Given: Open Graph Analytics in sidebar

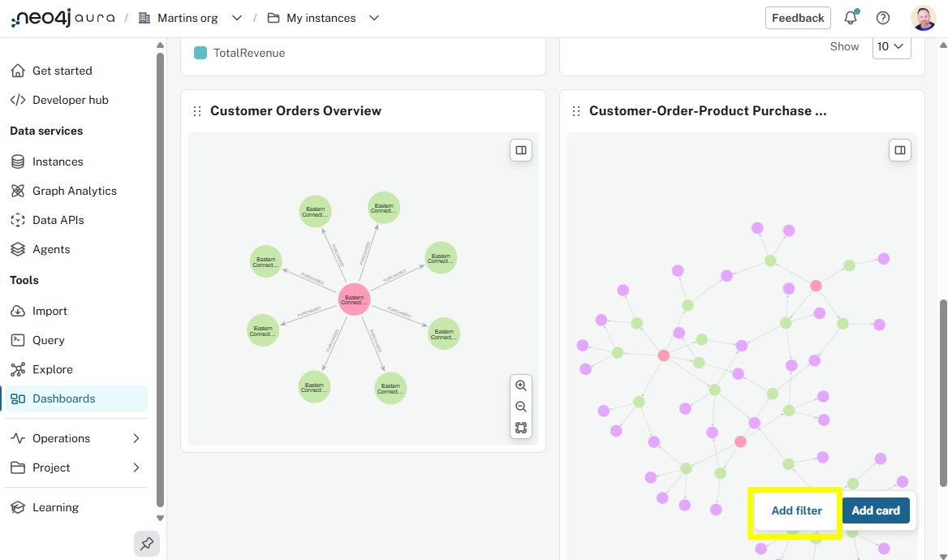Looking at the screenshot, I should [x=75, y=191].
